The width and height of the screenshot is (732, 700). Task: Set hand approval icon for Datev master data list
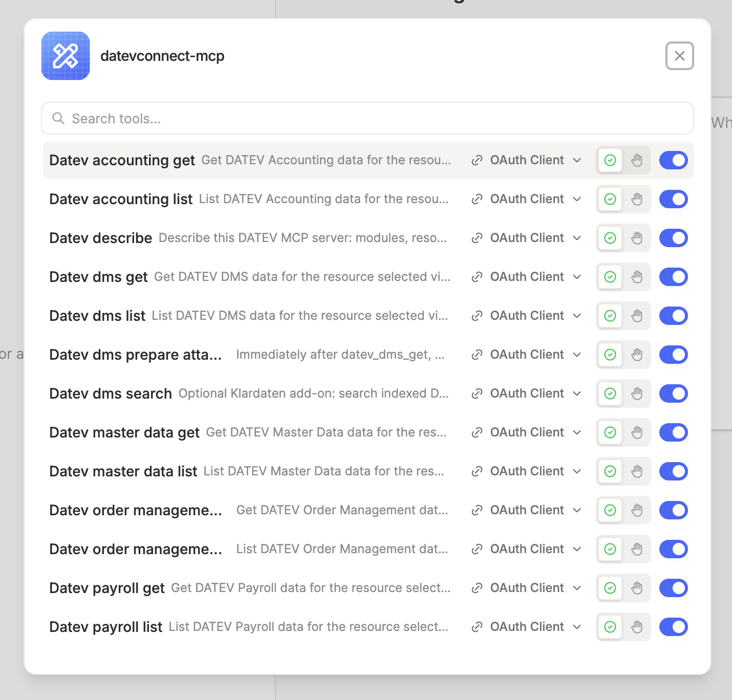coord(637,471)
